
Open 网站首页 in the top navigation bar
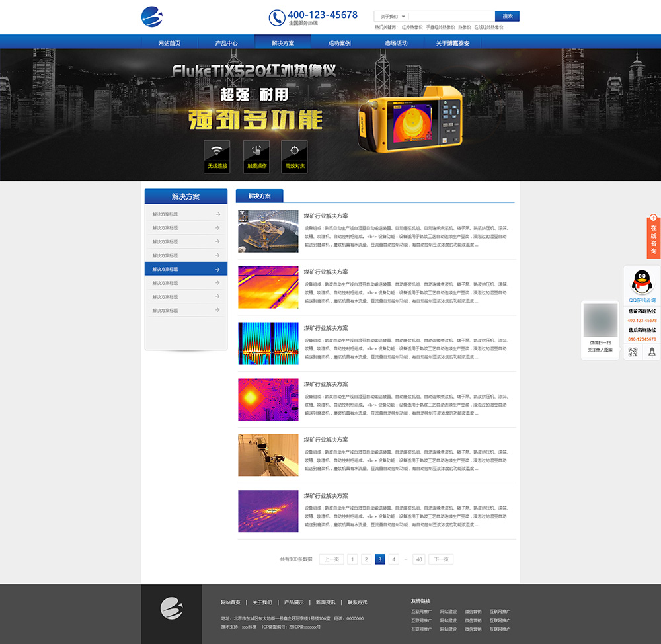pos(169,43)
